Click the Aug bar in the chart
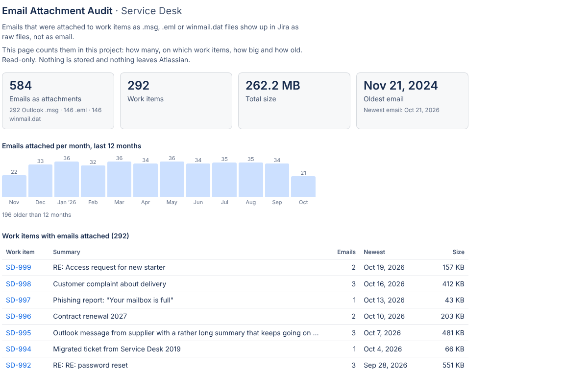588x372 pixels. 251,180
